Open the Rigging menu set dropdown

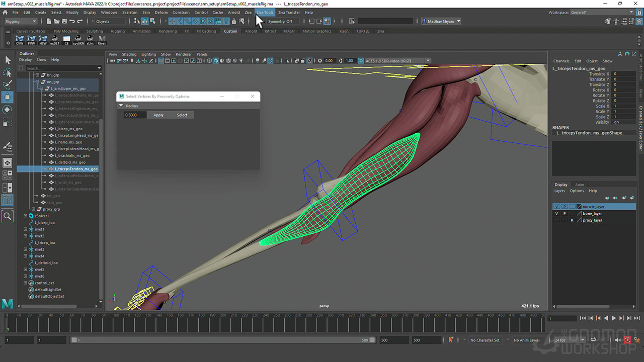click(x=21, y=21)
